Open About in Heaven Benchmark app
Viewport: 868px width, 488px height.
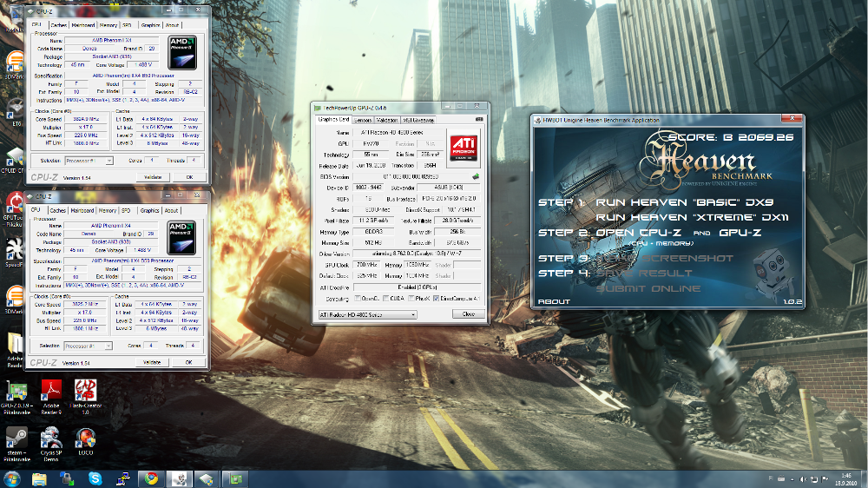[554, 302]
